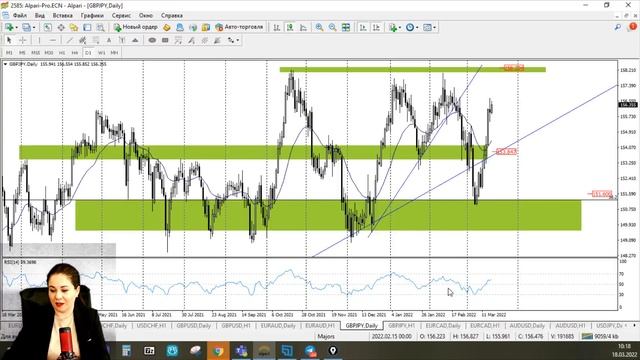This screenshot has width=640, height=360.
Task: Open the Strategy Tester icon
Action: click(x=100, y=27)
